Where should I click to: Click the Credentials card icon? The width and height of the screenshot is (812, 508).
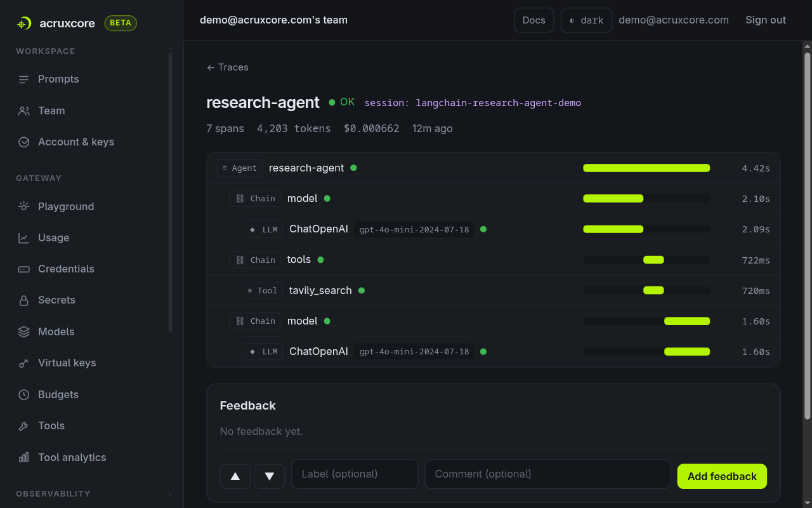click(24, 269)
